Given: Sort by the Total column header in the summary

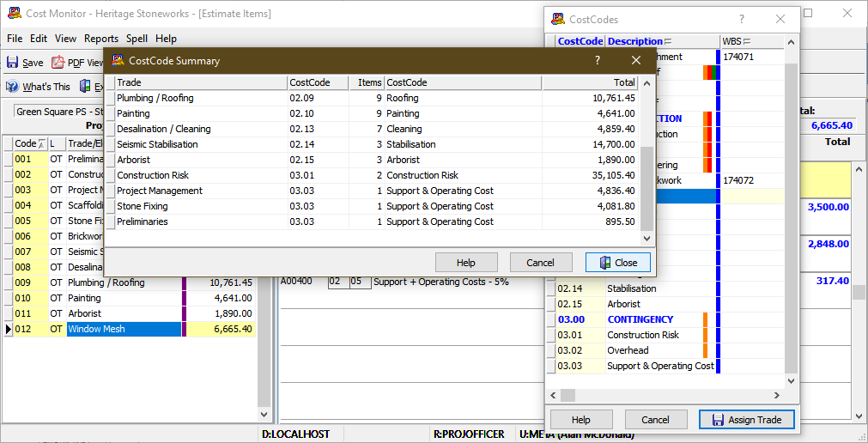Looking at the screenshot, I should 590,82.
